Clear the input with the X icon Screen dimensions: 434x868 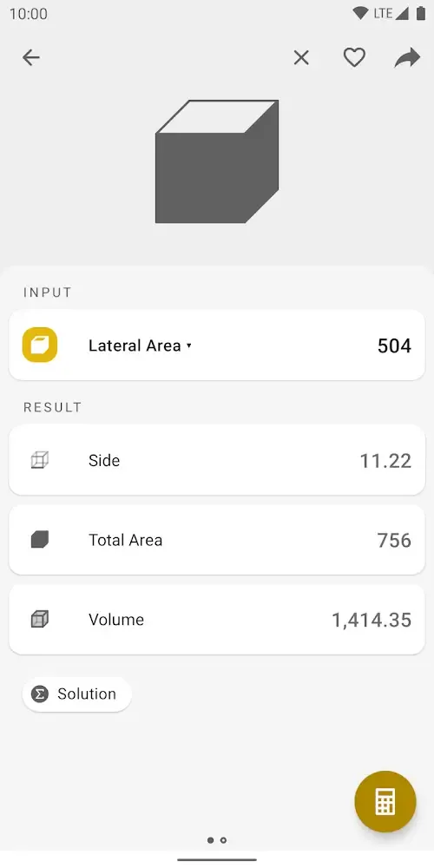click(x=301, y=57)
